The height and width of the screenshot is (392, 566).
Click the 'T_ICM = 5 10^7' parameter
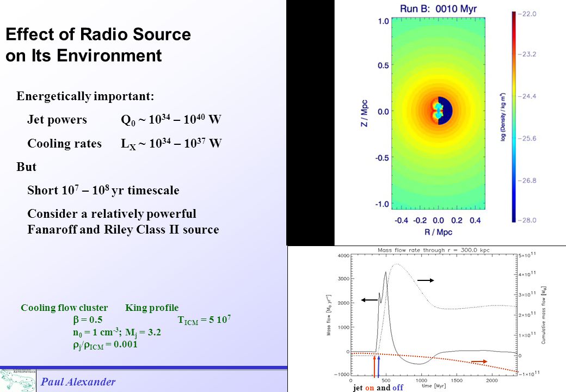204,320
